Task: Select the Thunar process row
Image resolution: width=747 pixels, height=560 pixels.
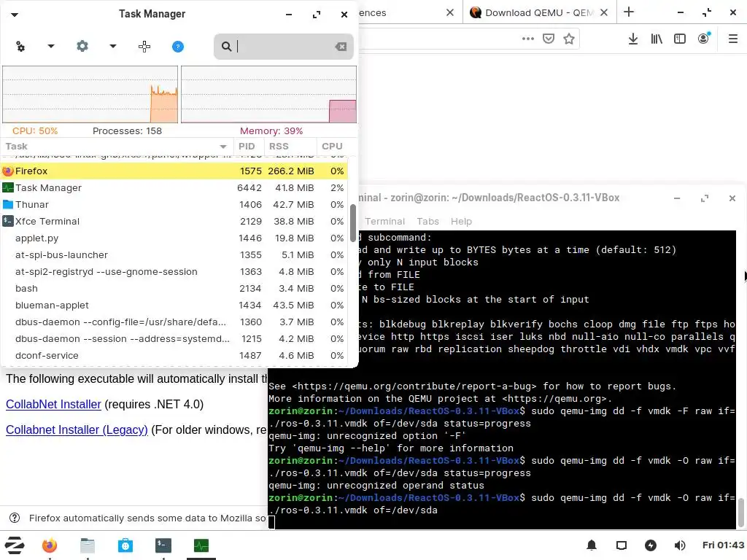Action: click(x=174, y=204)
